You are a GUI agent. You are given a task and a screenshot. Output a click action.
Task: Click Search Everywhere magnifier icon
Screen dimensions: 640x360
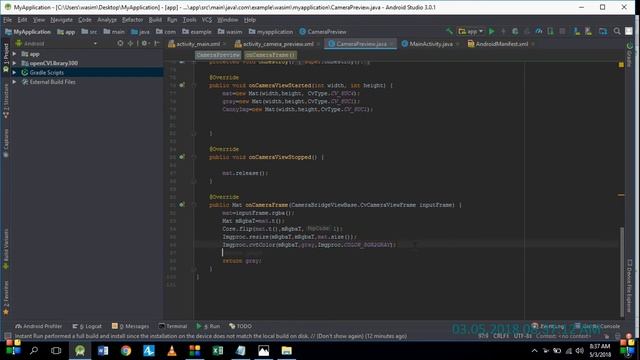coord(617,31)
